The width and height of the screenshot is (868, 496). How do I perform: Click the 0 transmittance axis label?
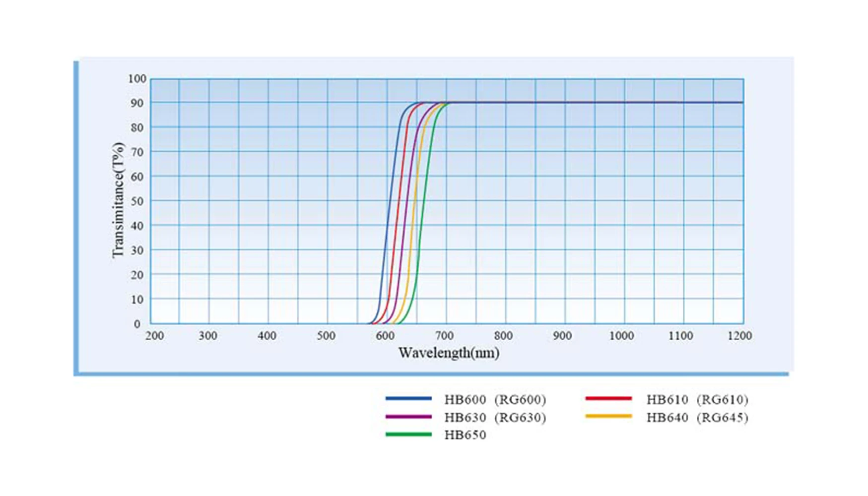(137, 324)
